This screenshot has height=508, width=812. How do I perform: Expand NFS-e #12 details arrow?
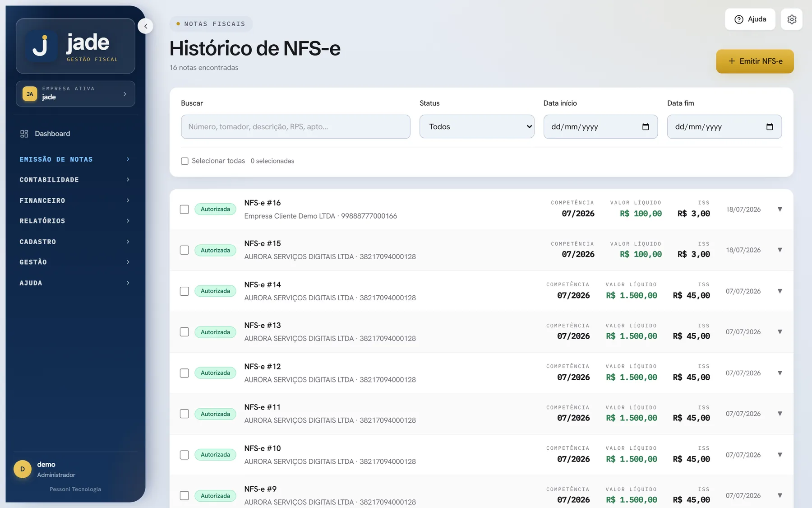pos(780,373)
